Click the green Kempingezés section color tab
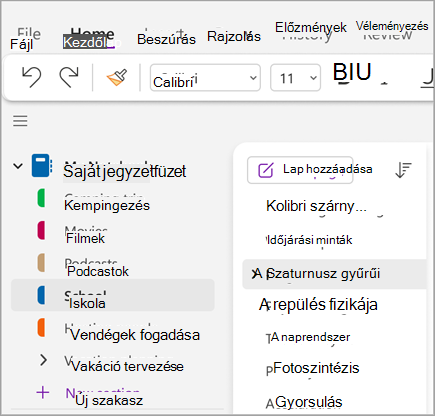This screenshot has height=416, width=435. pyautogui.click(x=41, y=198)
